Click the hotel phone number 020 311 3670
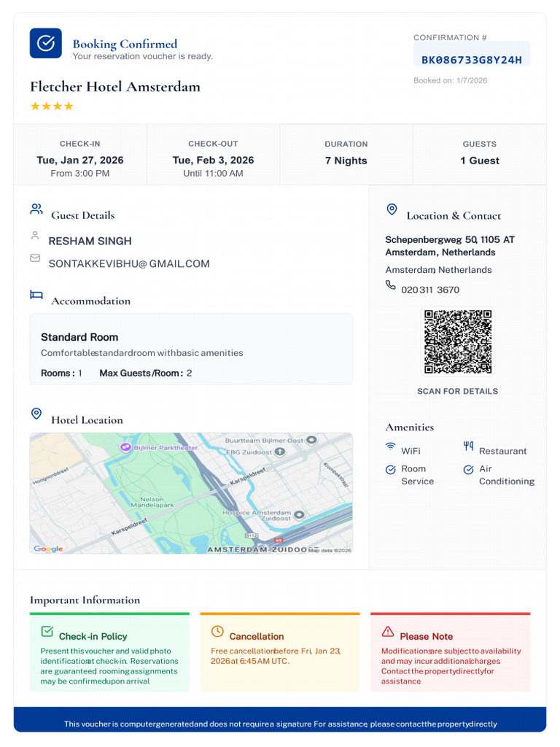The height and width of the screenshot is (747, 560). (x=430, y=290)
